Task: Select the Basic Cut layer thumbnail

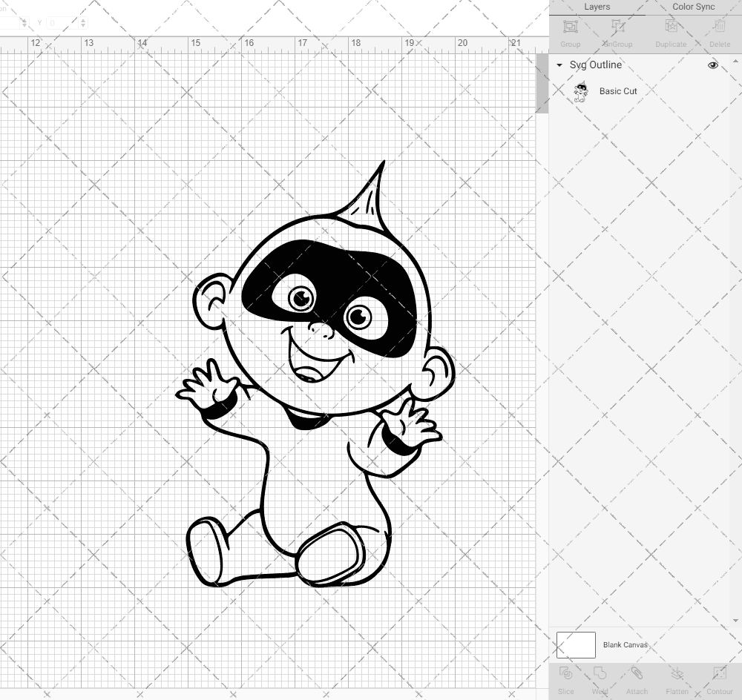Action: tap(581, 91)
